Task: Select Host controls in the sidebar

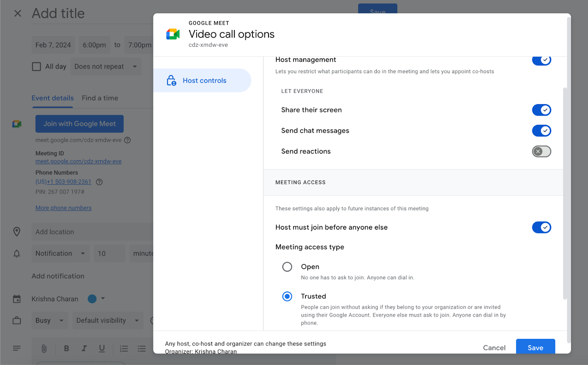Action: 202,81
